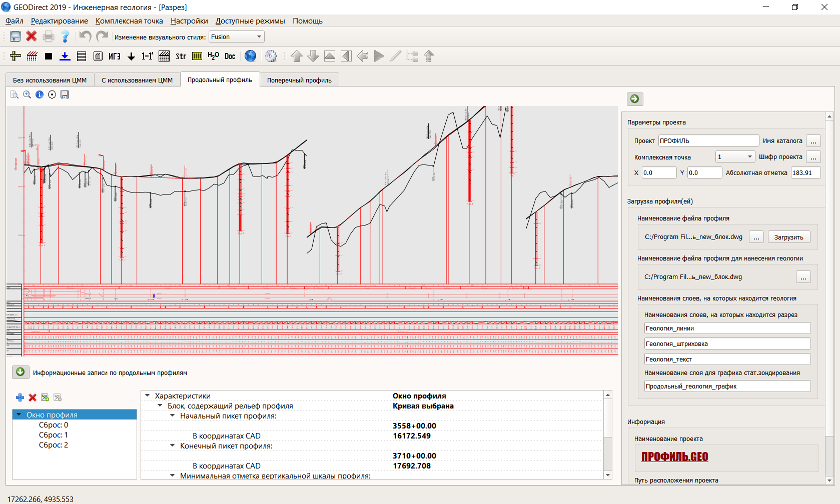This screenshot has height=504, width=840.
Task: Click the blue plus add record icon
Action: pyautogui.click(x=20, y=397)
